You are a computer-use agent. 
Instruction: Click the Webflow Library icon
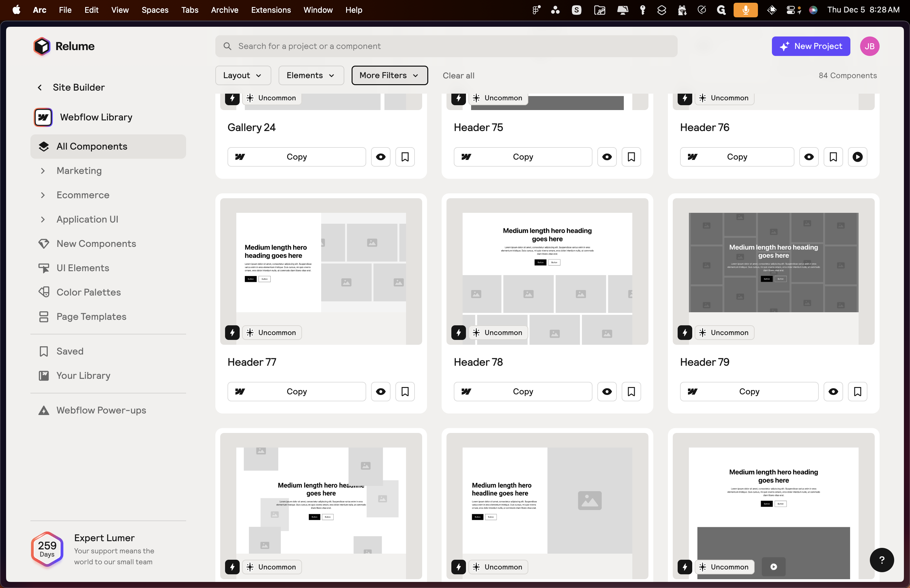(x=43, y=117)
